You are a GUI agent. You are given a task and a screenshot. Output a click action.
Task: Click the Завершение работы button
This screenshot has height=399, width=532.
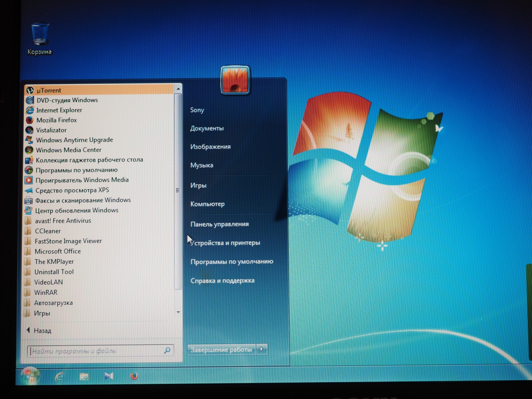tap(222, 350)
